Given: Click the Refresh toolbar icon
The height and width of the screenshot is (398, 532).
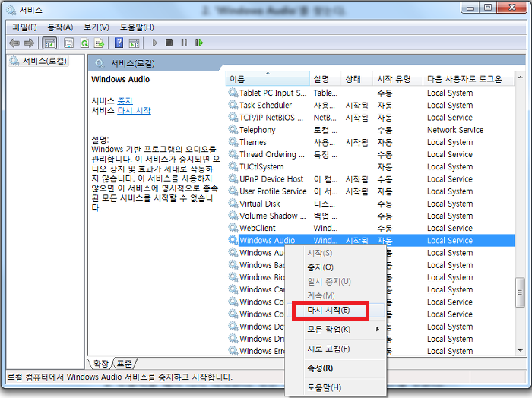Looking at the screenshot, I should point(84,43).
